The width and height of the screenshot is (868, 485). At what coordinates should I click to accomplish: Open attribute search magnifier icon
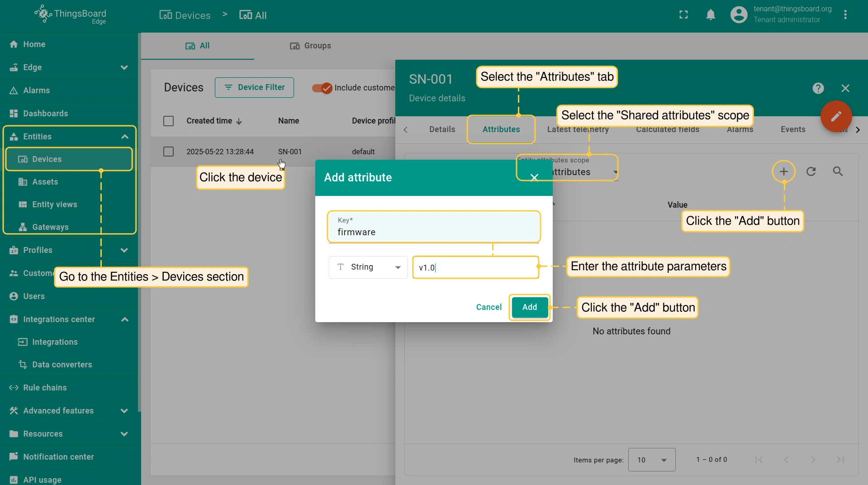coord(838,171)
